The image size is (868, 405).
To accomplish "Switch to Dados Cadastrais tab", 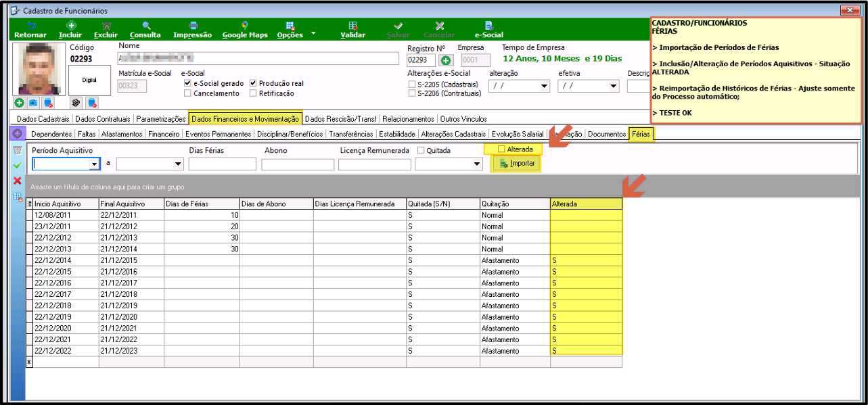I will point(43,119).
